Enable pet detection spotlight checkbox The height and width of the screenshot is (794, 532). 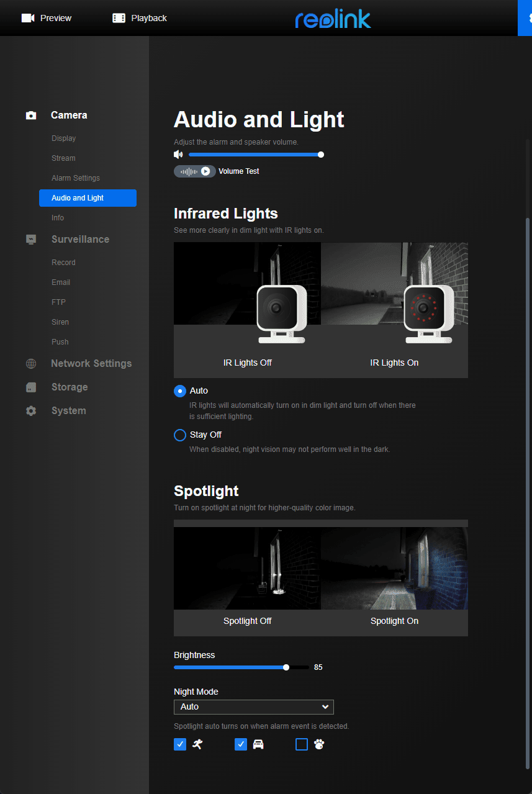click(x=302, y=744)
